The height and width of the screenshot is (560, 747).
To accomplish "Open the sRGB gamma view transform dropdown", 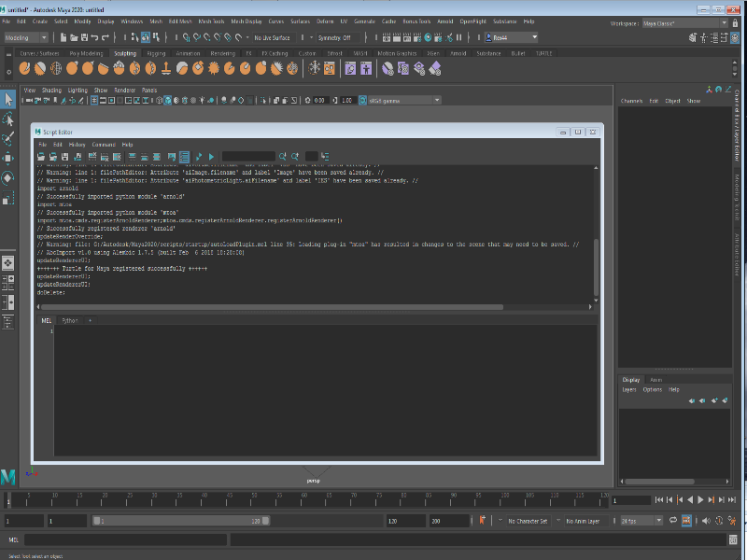I will [404, 101].
